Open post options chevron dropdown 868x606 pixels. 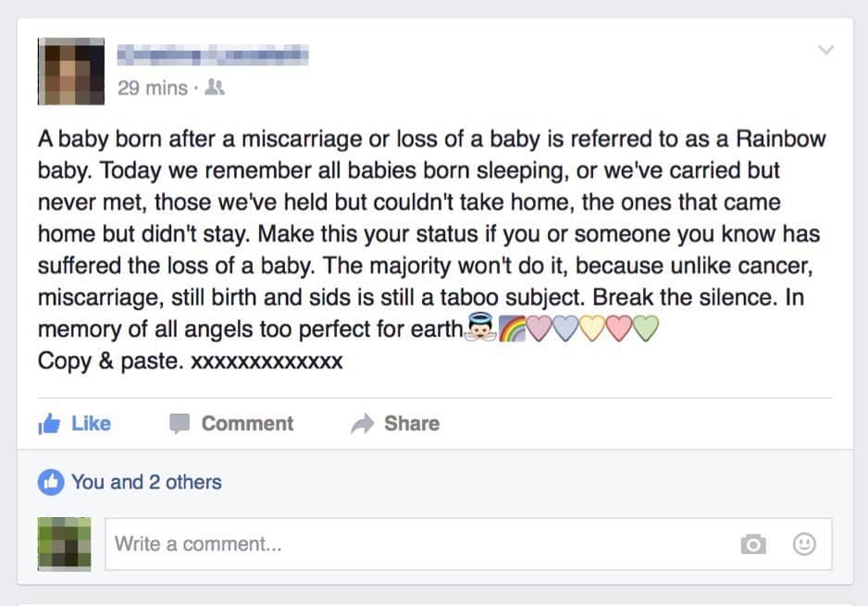pyautogui.click(x=826, y=50)
